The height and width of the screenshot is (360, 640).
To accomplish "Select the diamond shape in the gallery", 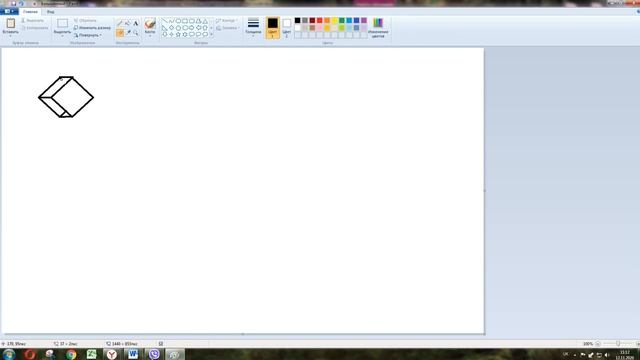I will 171,28.
